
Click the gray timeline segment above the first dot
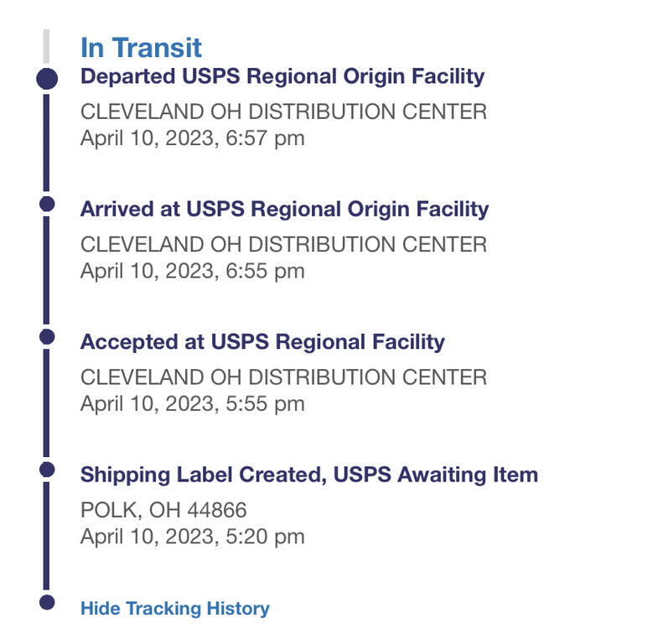[x=46, y=46]
